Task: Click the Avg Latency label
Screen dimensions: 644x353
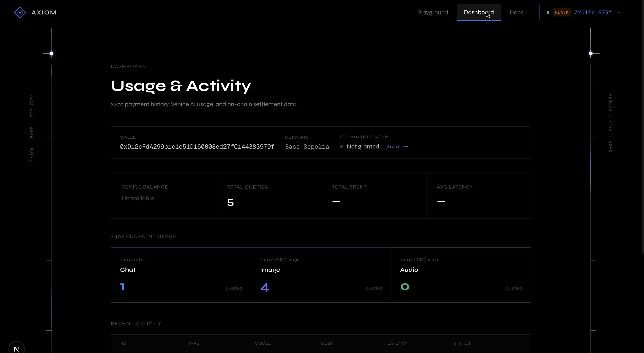Action: point(455,187)
